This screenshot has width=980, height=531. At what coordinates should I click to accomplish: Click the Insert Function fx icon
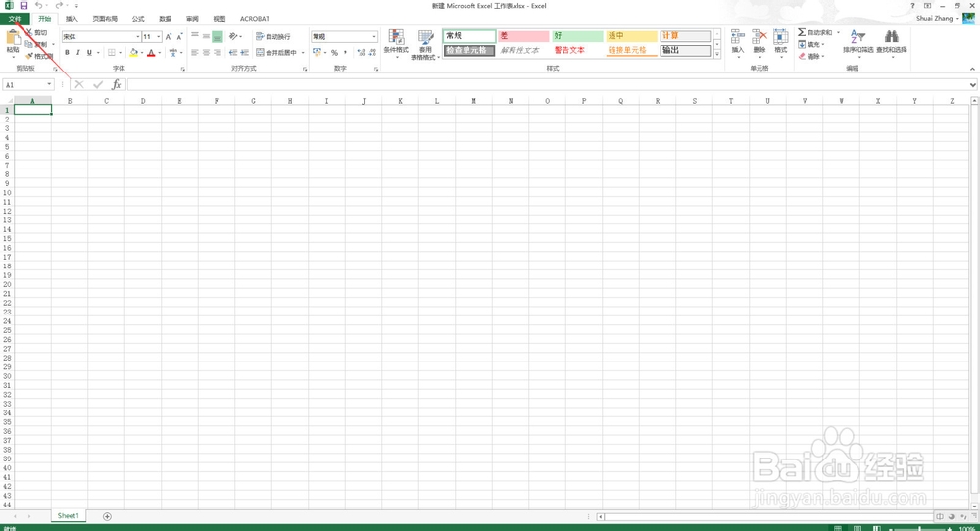[x=117, y=85]
